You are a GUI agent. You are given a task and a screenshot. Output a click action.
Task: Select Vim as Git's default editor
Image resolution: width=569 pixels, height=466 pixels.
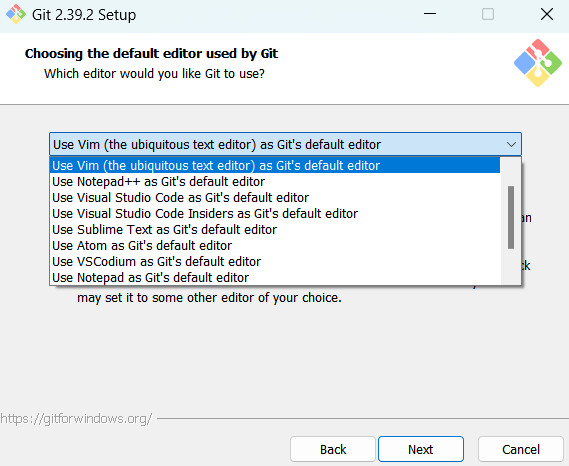tap(275, 165)
